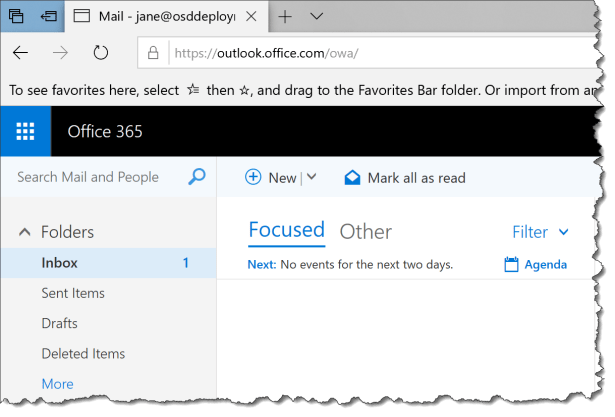Open the Sent Items folder
The image size is (615, 417).
pos(73,293)
